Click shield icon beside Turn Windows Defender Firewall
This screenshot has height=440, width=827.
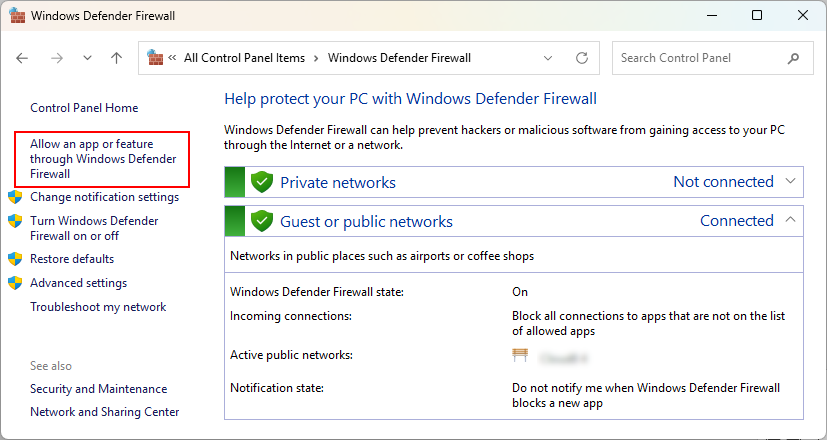pyautogui.click(x=15, y=221)
